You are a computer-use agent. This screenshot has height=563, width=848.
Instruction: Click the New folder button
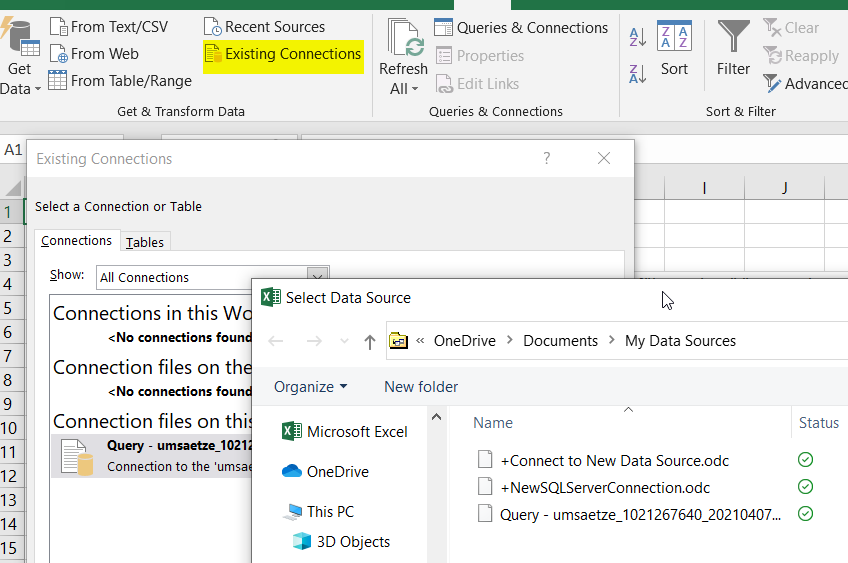click(421, 387)
